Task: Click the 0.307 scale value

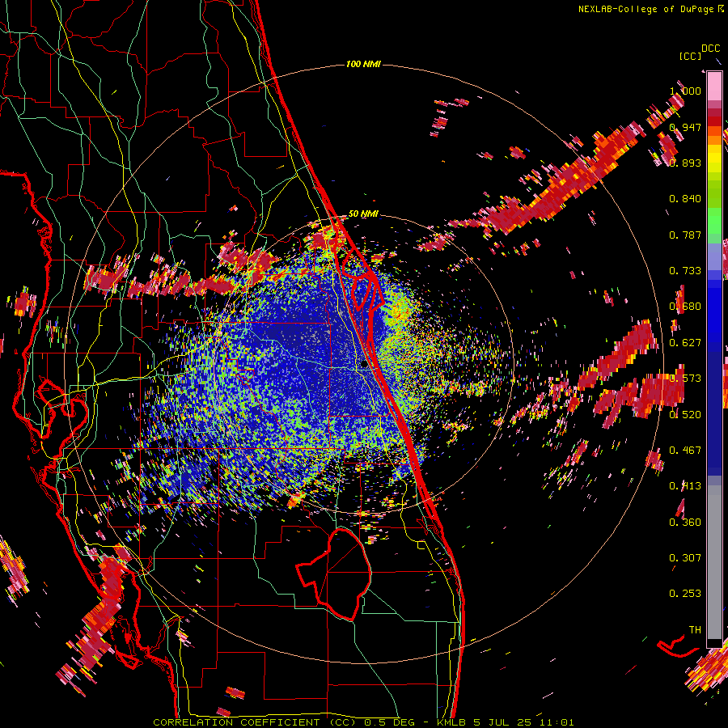Action: tap(685, 558)
